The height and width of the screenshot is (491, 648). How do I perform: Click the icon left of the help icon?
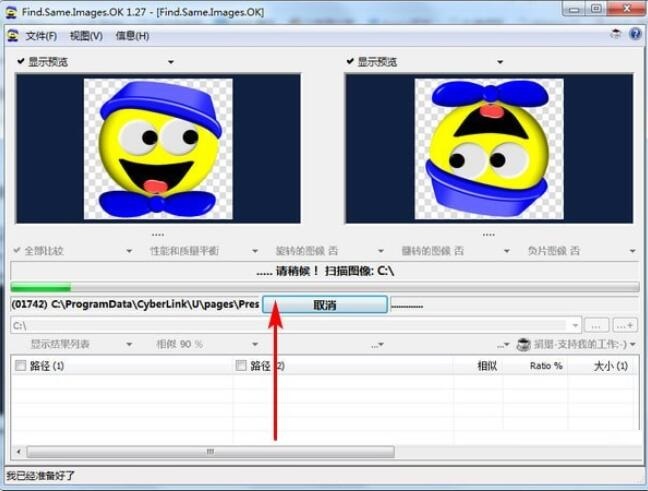coord(616,34)
